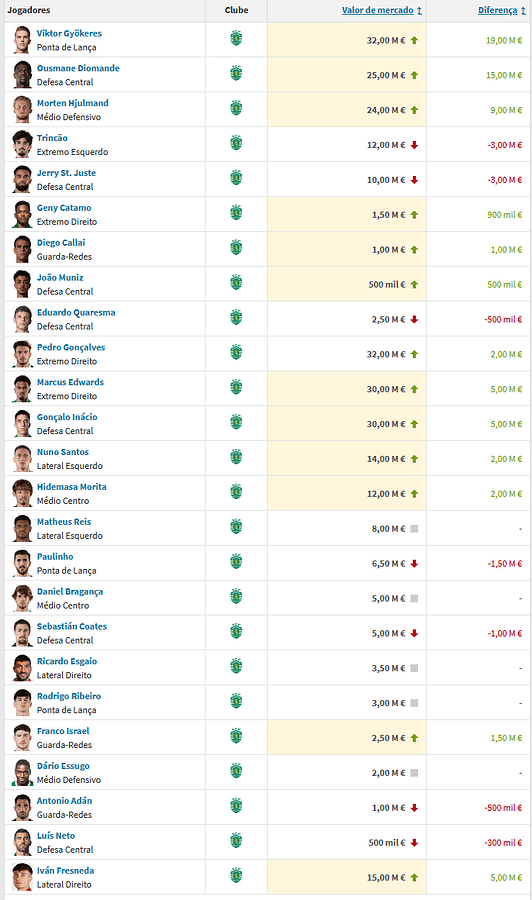Screen dimensions: 532x900
Task: Click Daniel Bragança market value 5,00 M €
Action: [x=388, y=599]
